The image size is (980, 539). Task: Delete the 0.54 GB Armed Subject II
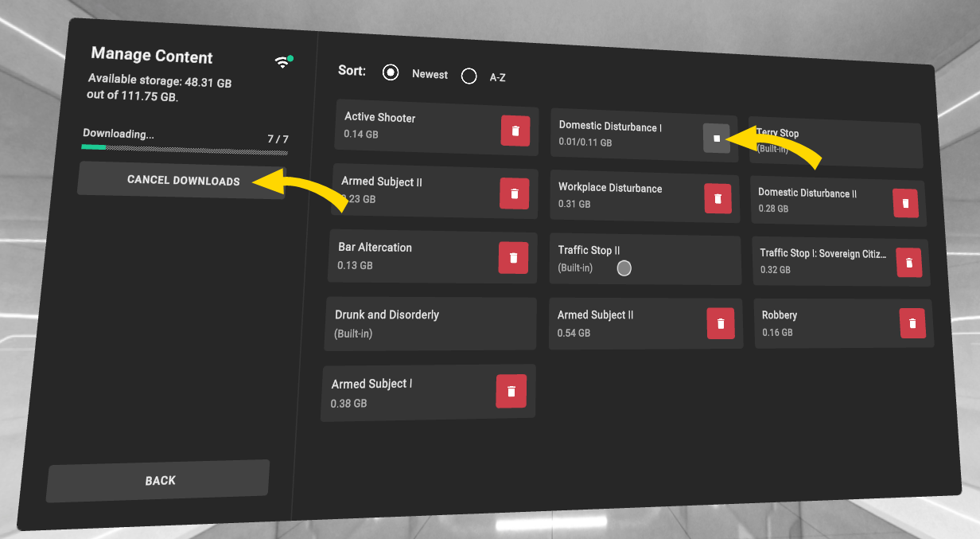pos(720,323)
